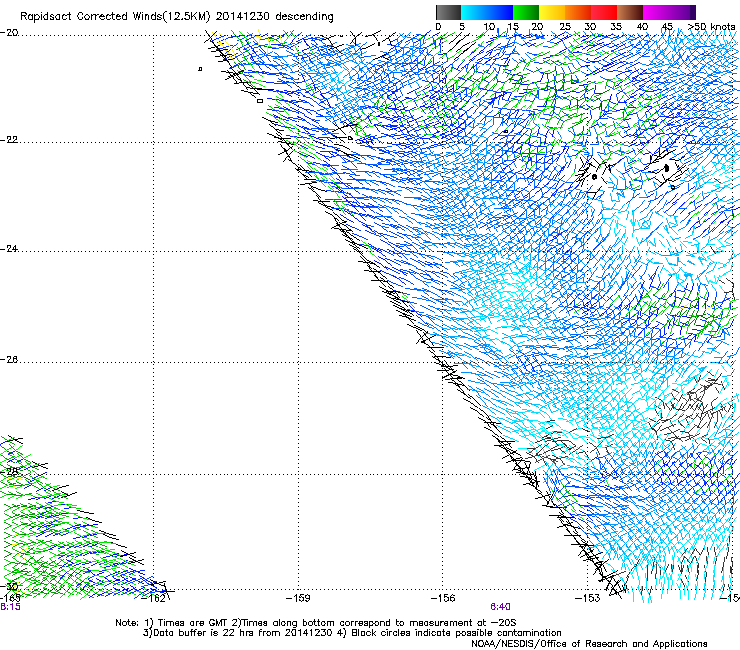Image resolution: width=740 pixels, height=650 pixels.
Task: Click the '-24' latitude axis label
Action: coord(9,248)
